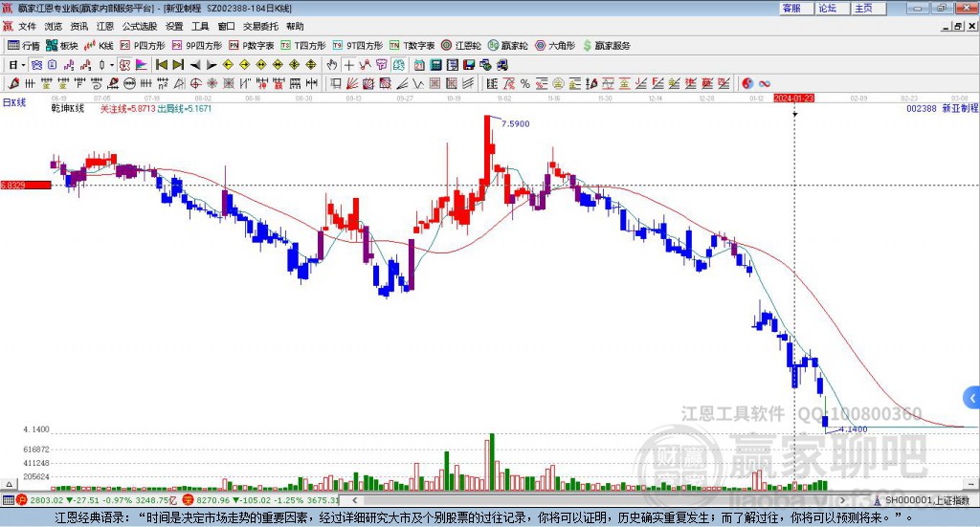This screenshot has height=527, width=980.
Task: Click the 002388 新亚制程 stock label
Action: click(942, 108)
